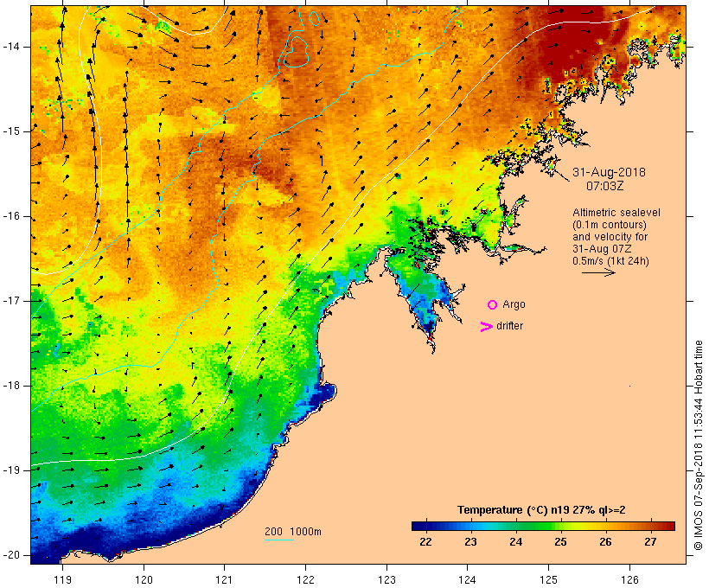Click the 'Argo' legend label
This screenshot has width=709, height=588.
[514, 304]
